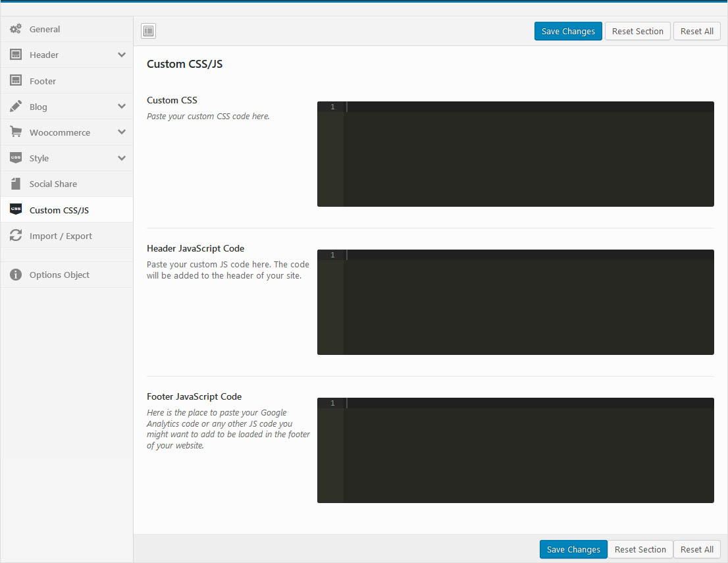The image size is (728, 563).
Task: Open the Footer settings section
Action: (66, 81)
